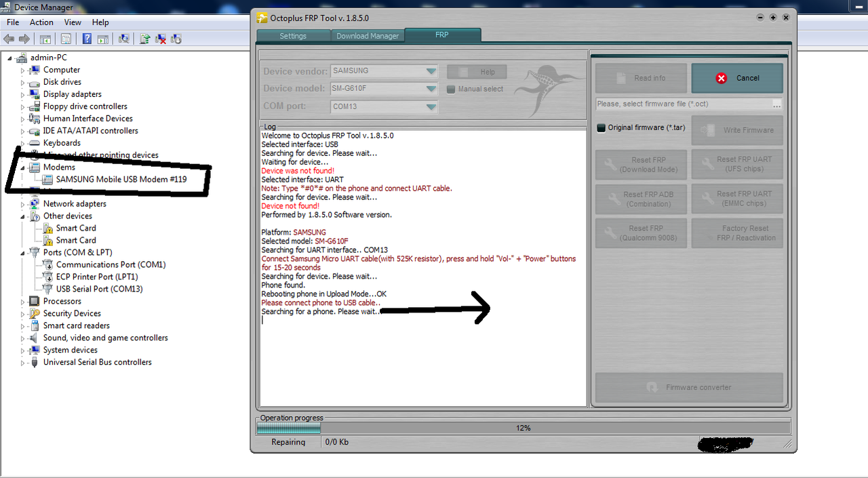Click the Human Interface Devices icon
868x478 pixels.
coord(35,119)
